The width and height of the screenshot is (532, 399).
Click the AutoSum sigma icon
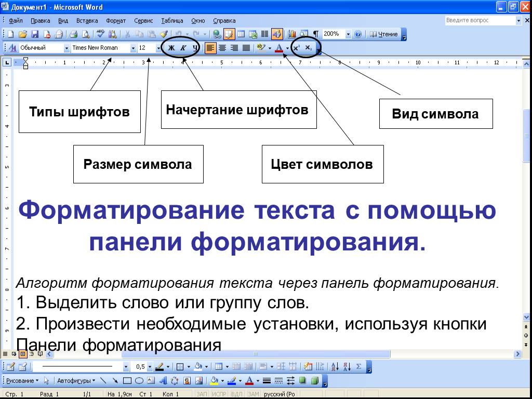pos(359,366)
